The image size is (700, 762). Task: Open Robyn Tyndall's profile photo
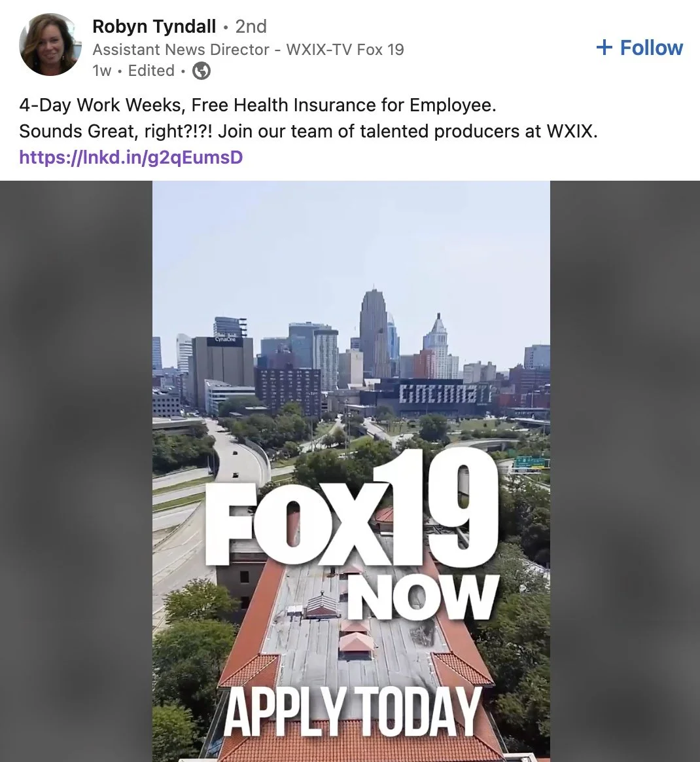pyautogui.click(x=50, y=45)
